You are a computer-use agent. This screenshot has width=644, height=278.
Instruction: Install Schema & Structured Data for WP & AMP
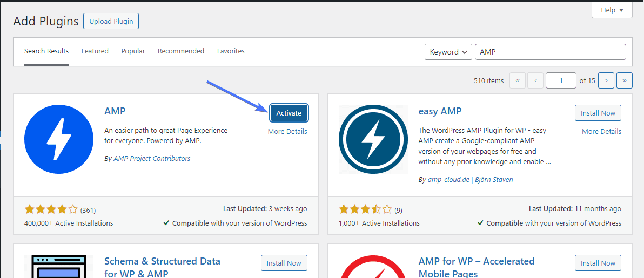(x=284, y=263)
